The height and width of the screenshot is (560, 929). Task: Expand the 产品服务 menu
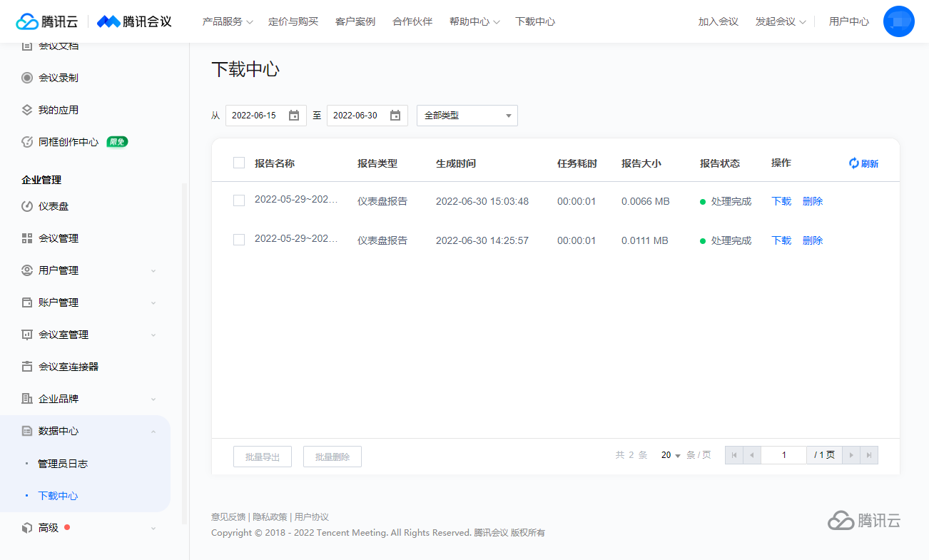click(228, 21)
